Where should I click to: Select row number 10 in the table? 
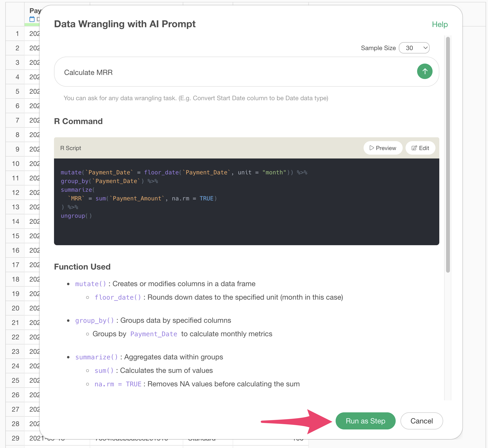(15, 164)
